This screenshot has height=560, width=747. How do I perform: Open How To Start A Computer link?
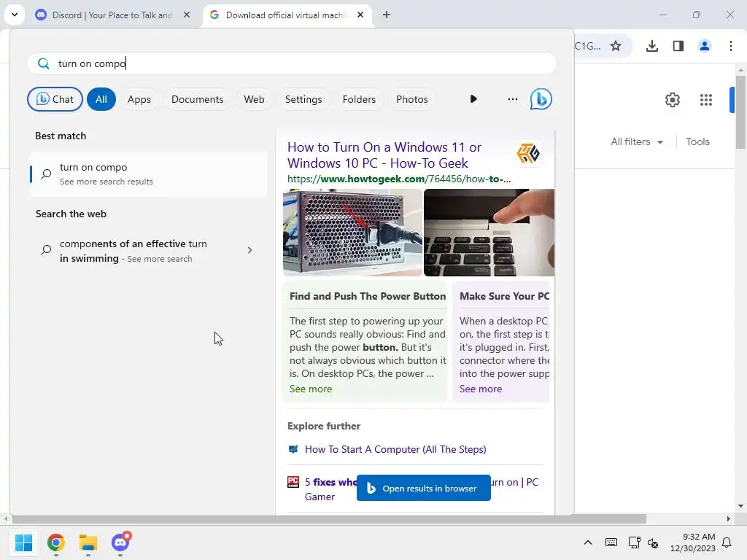pos(395,449)
